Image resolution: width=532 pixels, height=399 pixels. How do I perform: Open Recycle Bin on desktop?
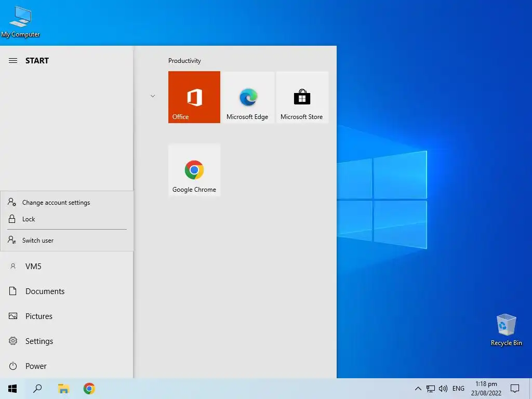pos(506,330)
